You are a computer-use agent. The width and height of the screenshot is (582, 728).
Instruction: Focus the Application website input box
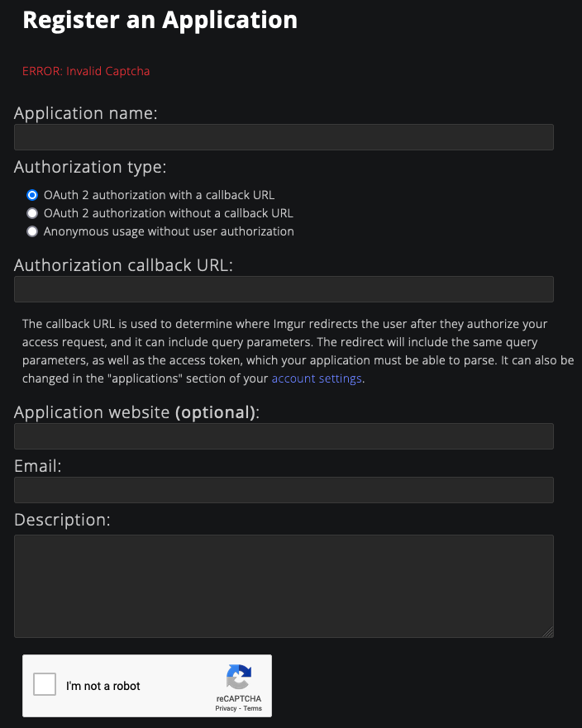pos(284,436)
